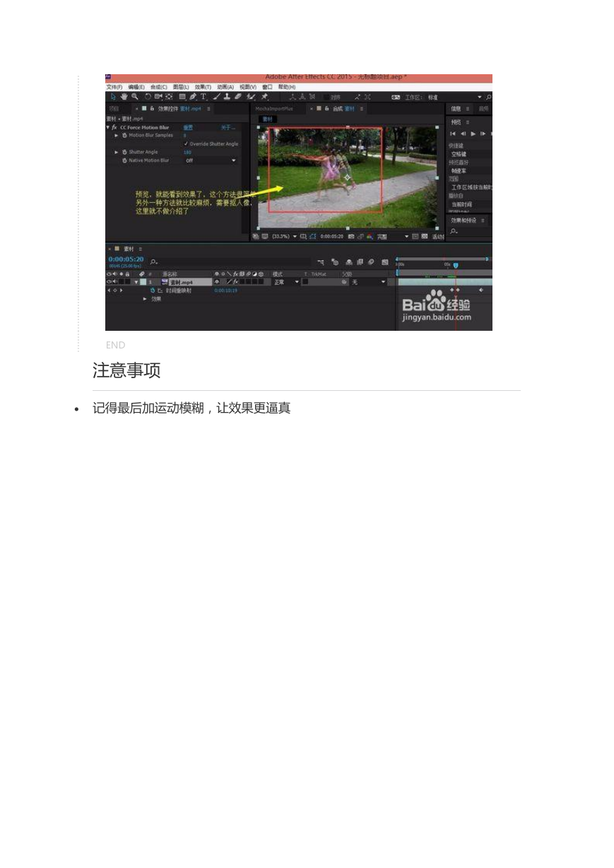The width and height of the screenshot is (614, 868).
Task: Select the Hand tool
Action: click(x=124, y=97)
